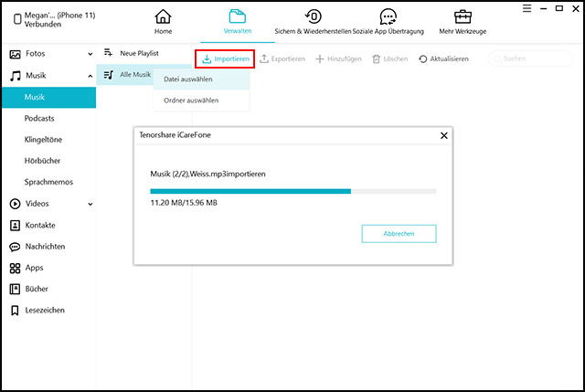Open the Home tab icon
The width and height of the screenshot is (585, 392).
click(x=163, y=16)
